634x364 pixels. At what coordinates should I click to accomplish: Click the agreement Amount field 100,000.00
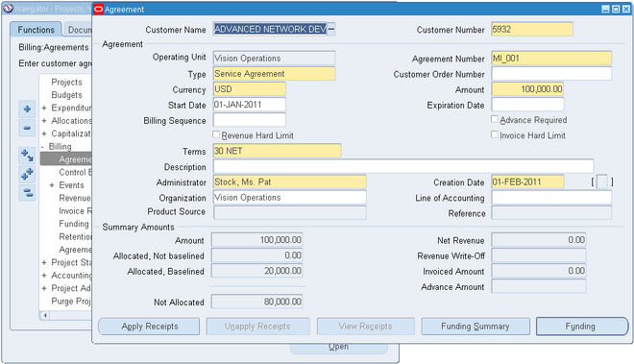coord(527,89)
